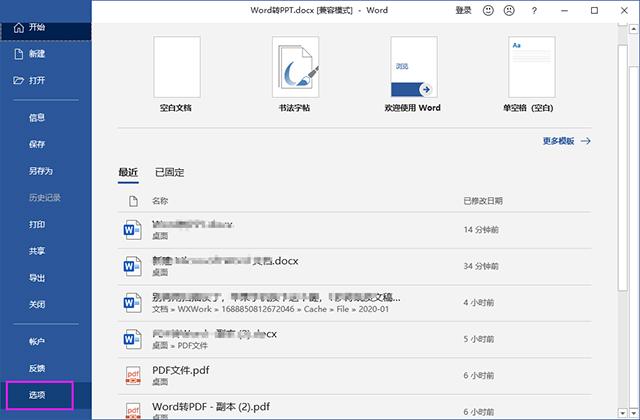Click the vertical scrollbar up arrow
The image size is (640, 420).
point(633,29)
